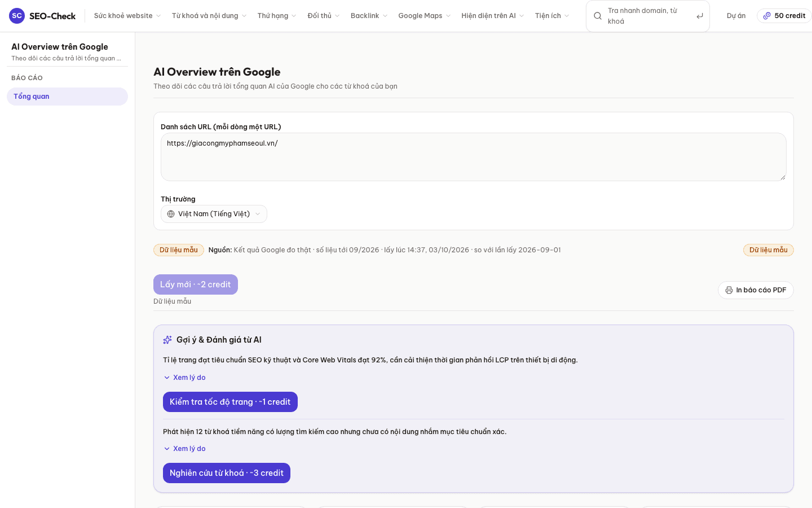This screenshot has height=508, width=812.
Task: Select Tổng quan in the sidebar
Action: (67, 97)
